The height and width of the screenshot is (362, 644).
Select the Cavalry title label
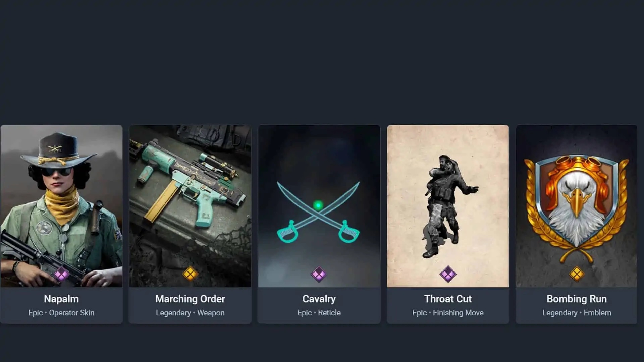tap(319, 299)
